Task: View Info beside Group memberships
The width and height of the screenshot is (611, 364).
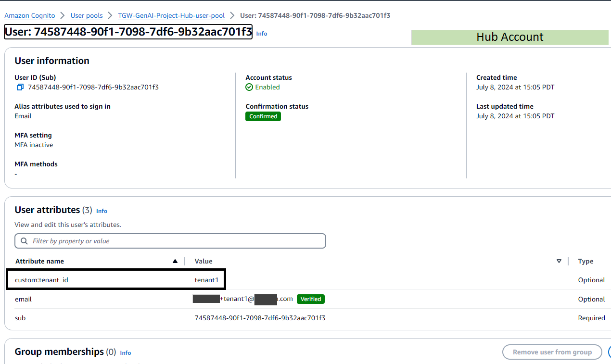Action: pos(125,353)
